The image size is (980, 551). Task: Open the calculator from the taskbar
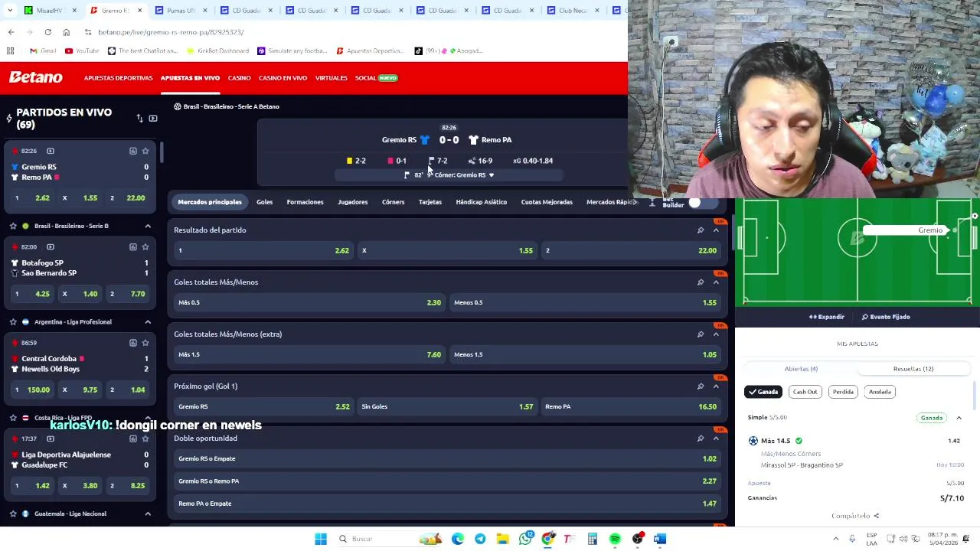click(593, 539)
